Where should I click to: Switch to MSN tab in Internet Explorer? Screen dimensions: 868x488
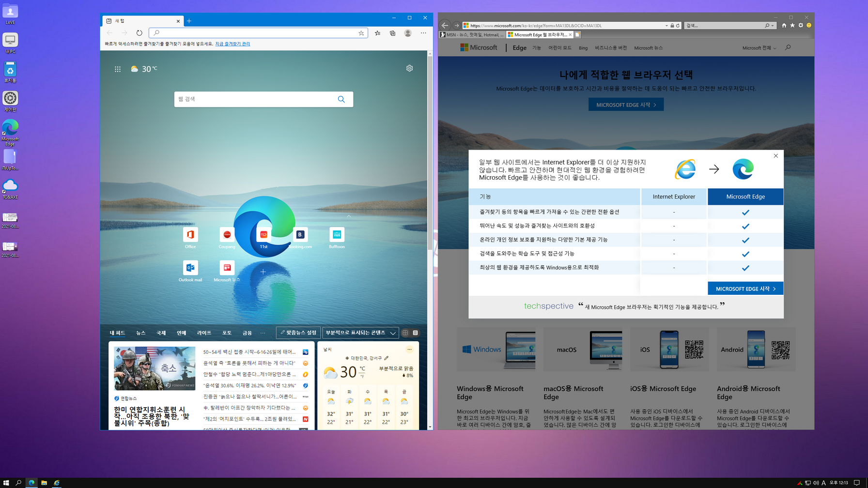pos(472,35)
